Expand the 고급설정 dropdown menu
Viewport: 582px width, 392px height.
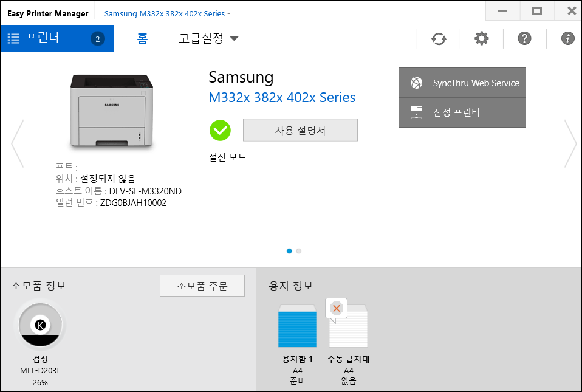pyautogui.click(x=208, y=38)
